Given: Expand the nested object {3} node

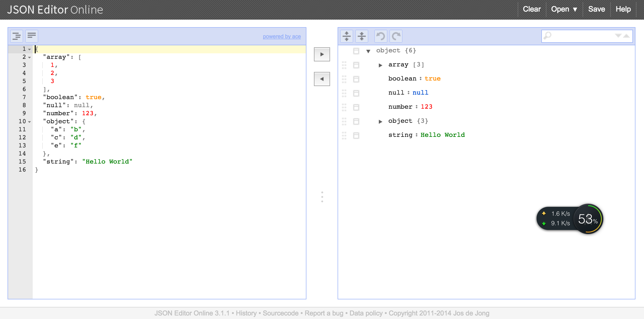Looking at the screenshot, I should point(380,122).
